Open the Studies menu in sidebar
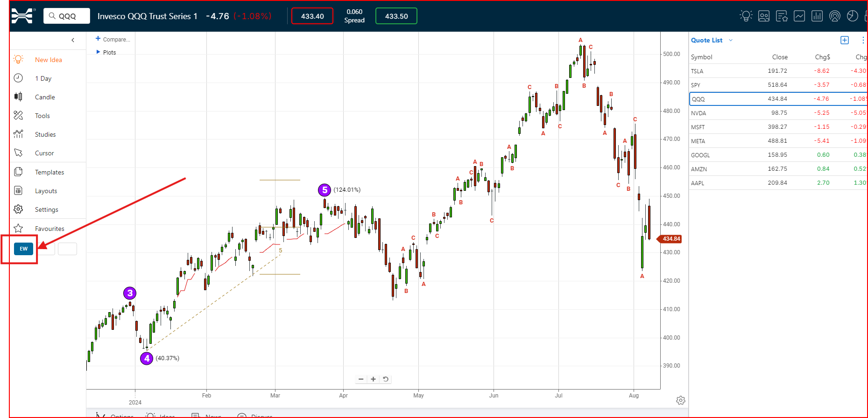Screen dimensions: 868x418 45,134
